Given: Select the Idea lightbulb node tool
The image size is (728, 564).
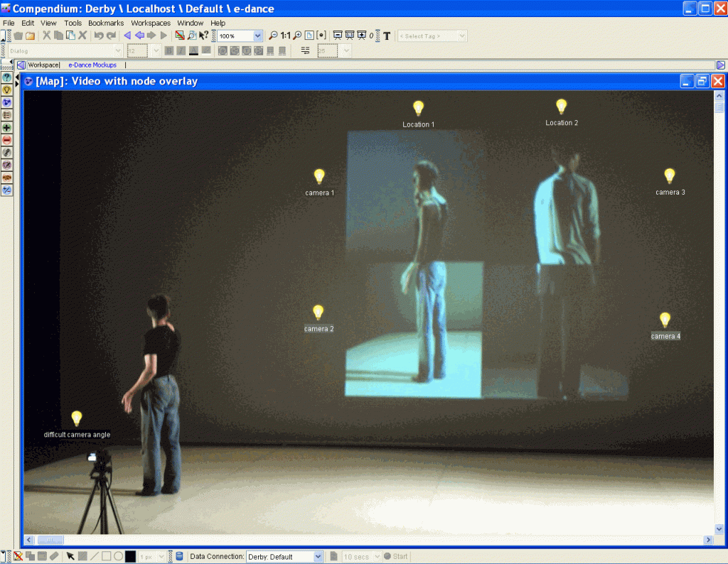Looking at the screenshot, I should 6,90.
